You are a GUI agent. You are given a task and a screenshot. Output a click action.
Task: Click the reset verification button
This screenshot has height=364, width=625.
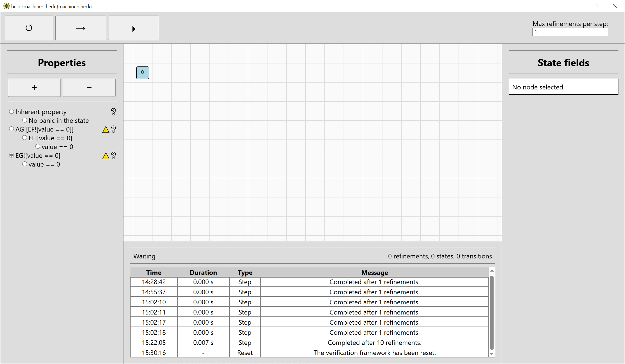click(29, 28)
